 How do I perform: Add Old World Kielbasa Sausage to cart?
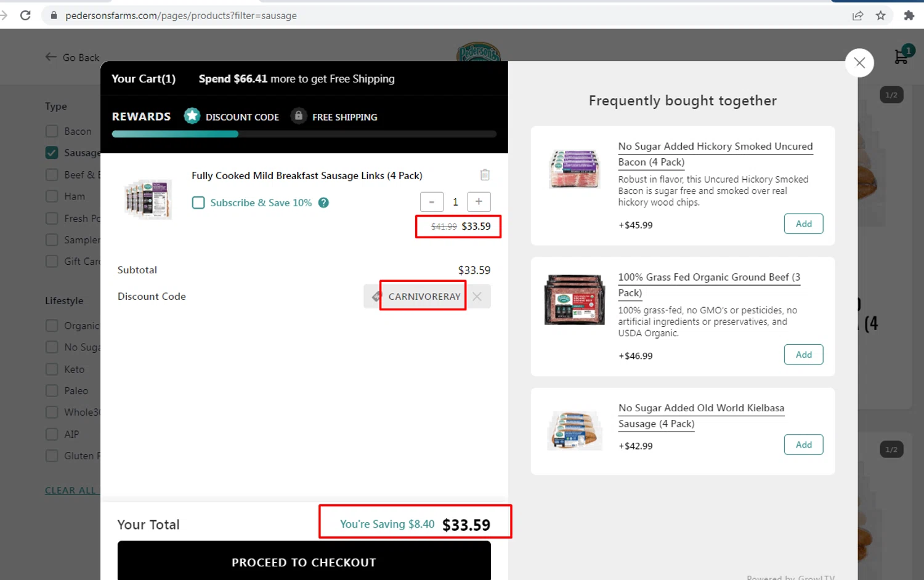coord(803,445)
